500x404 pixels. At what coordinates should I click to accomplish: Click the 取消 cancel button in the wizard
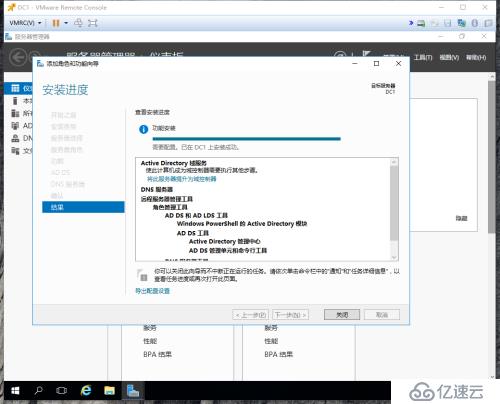pos(382,315)
